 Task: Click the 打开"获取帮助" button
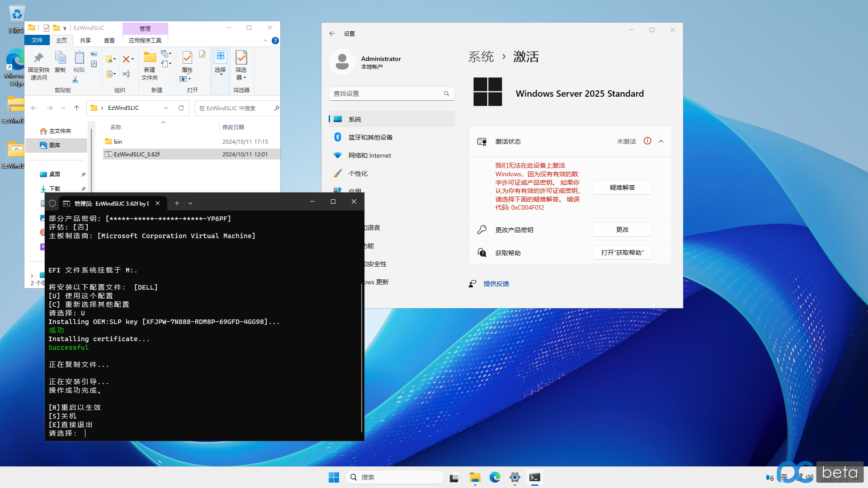point(623,253)
